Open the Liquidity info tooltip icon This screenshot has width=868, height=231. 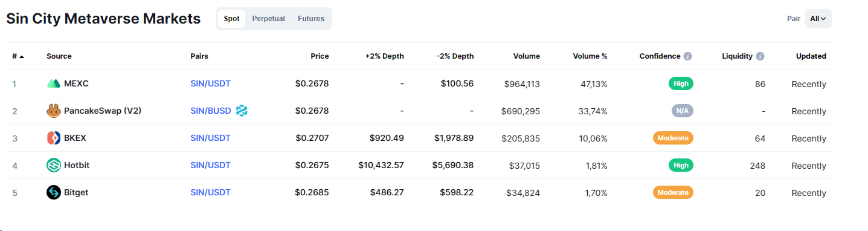tap(760, 56)
